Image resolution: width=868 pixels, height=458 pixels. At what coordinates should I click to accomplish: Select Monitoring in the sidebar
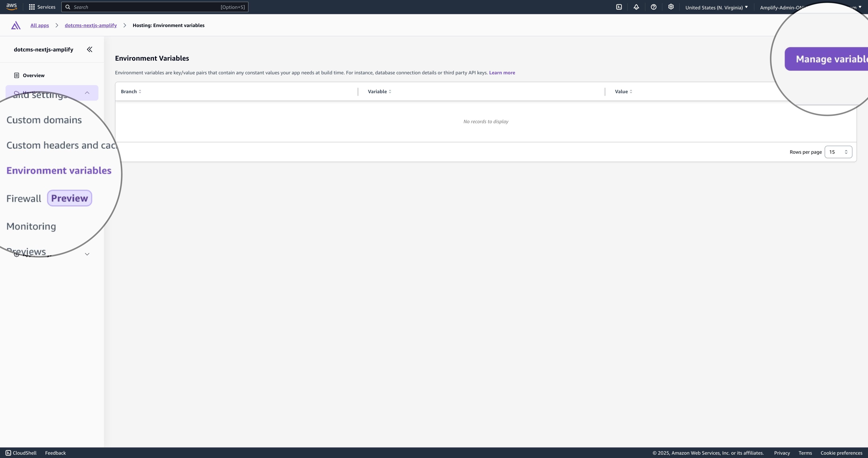coord(31,226)
